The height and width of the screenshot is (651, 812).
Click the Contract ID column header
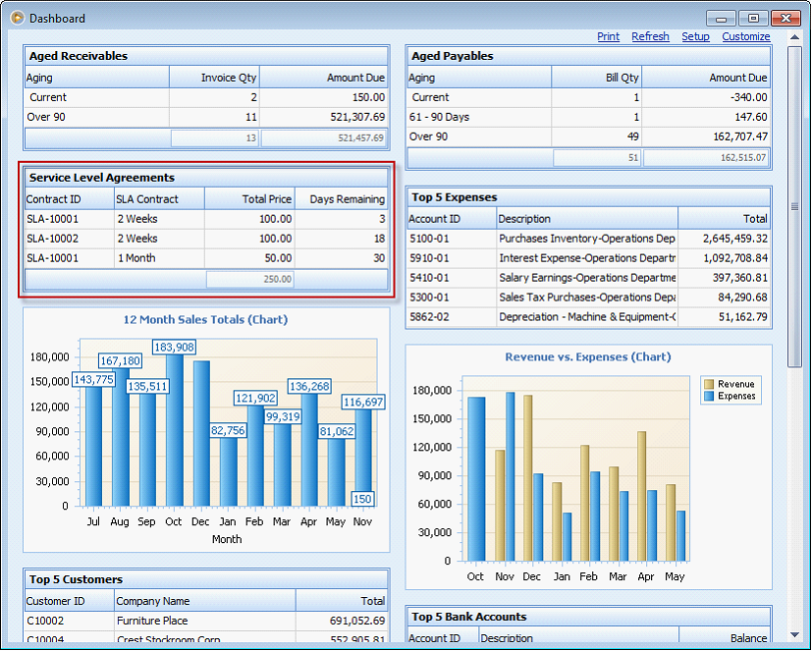70,199
